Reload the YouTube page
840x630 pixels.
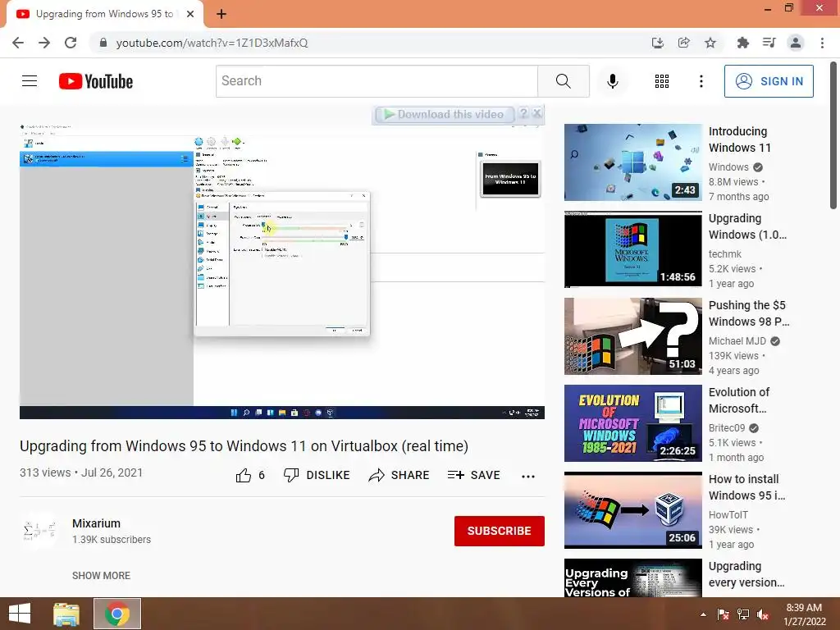tap(71, 43)
